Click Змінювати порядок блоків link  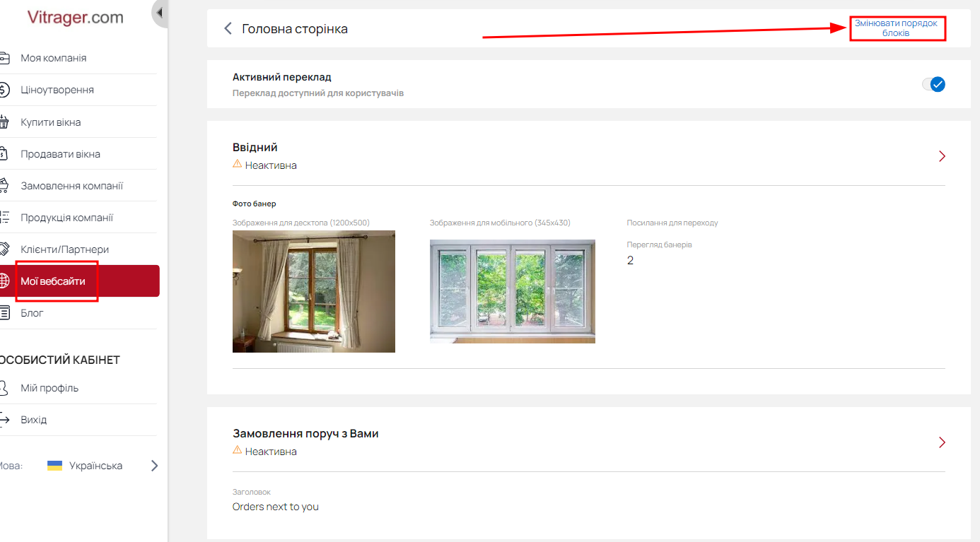click(x=896, y=28)
